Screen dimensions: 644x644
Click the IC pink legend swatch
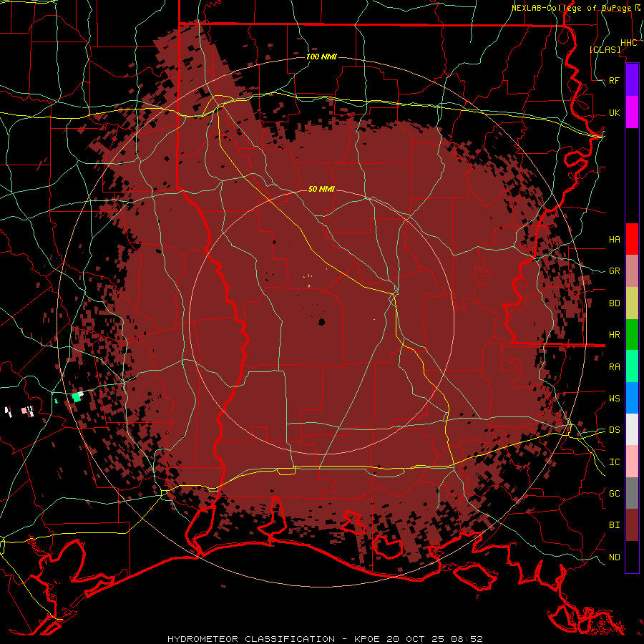[x=632, y=462]
